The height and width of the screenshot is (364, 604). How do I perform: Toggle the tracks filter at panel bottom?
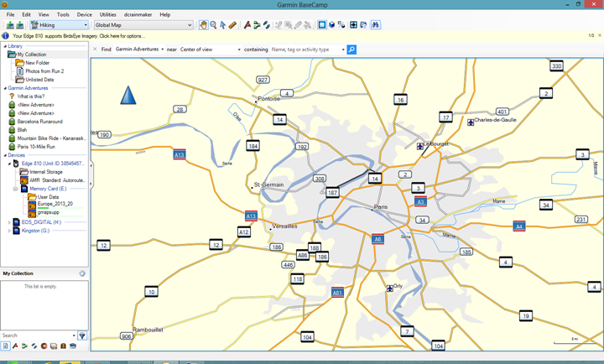pyautogui.click(x=34, y=346)
